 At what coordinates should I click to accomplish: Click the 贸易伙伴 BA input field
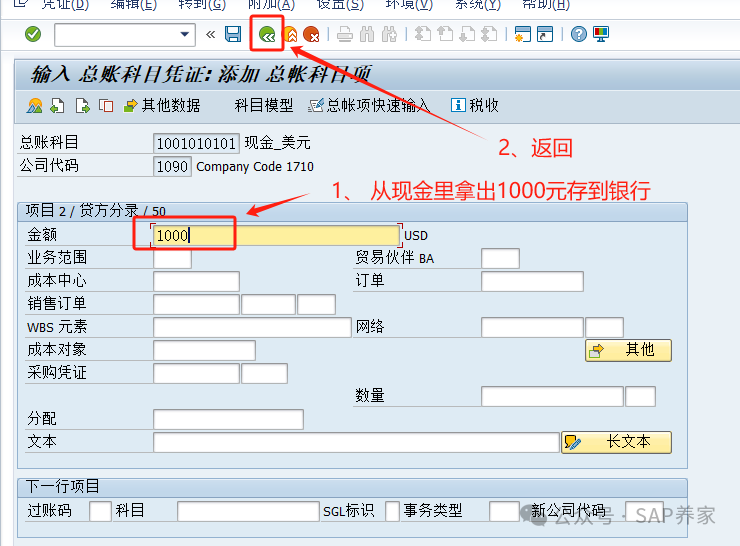point(500,258)
